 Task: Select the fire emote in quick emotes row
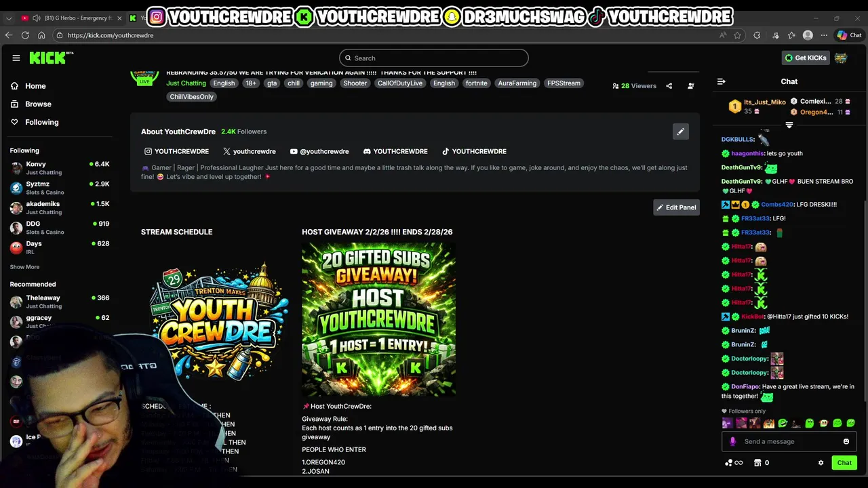[x=769, y=424]
